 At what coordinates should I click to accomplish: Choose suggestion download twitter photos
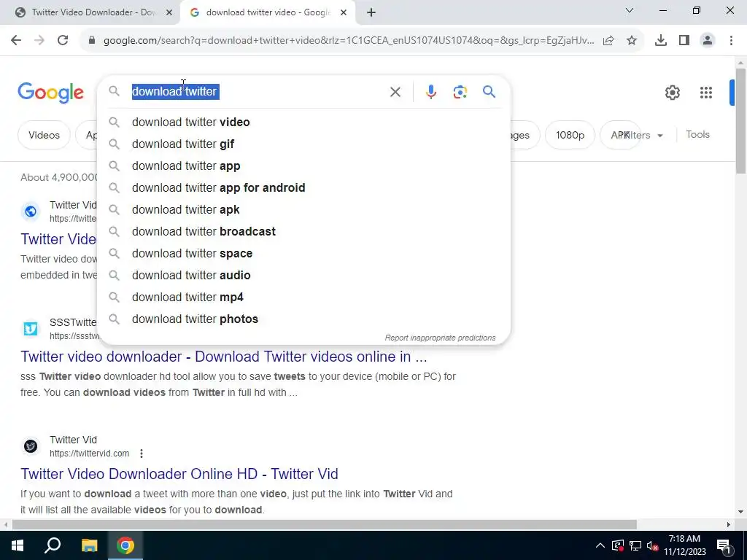[304, 319]
